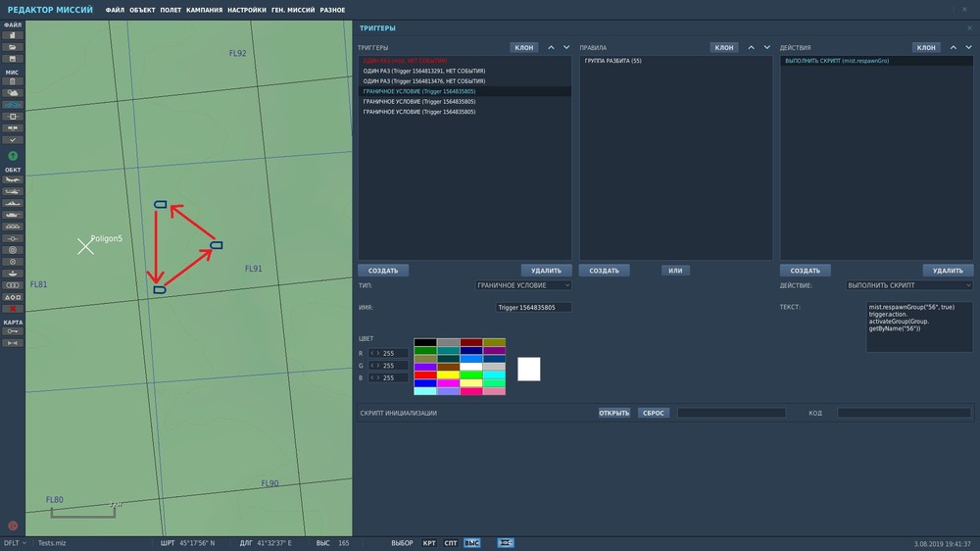Toggle the СПТ satellite mode button
This screenshot has height=551, width=980.
click(451, 542)
